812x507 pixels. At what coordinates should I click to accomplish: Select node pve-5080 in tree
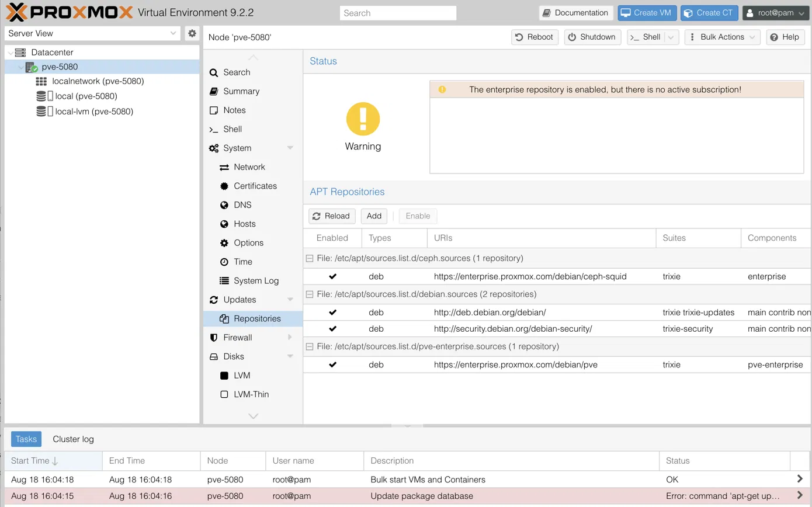(x=60, y=67)
